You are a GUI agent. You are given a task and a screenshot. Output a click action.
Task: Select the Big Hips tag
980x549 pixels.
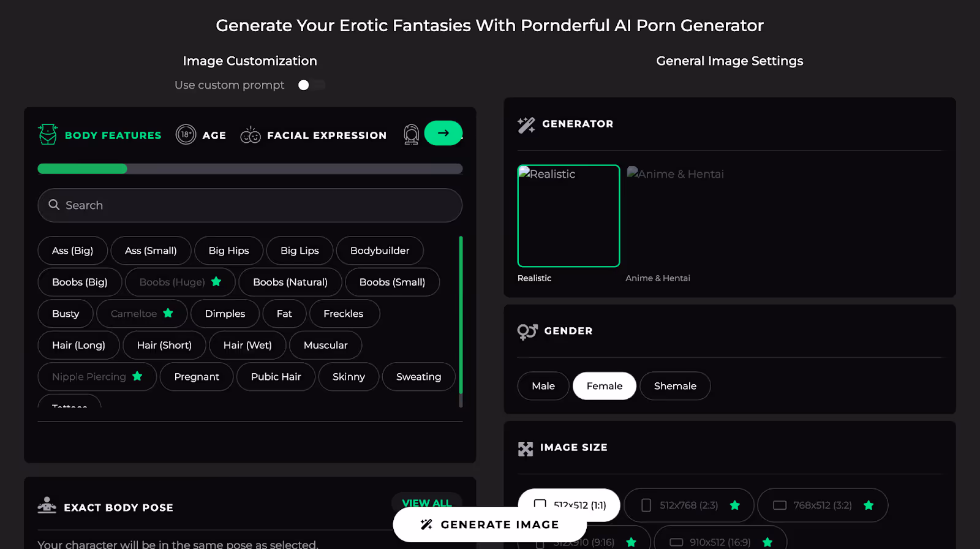(228, 251)
